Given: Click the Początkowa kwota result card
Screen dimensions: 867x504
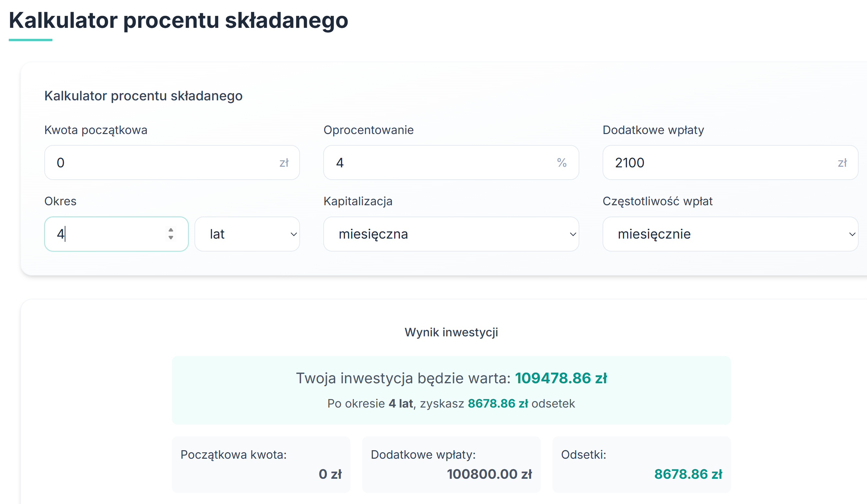Looking at the screenshot, I should [261, 465].
